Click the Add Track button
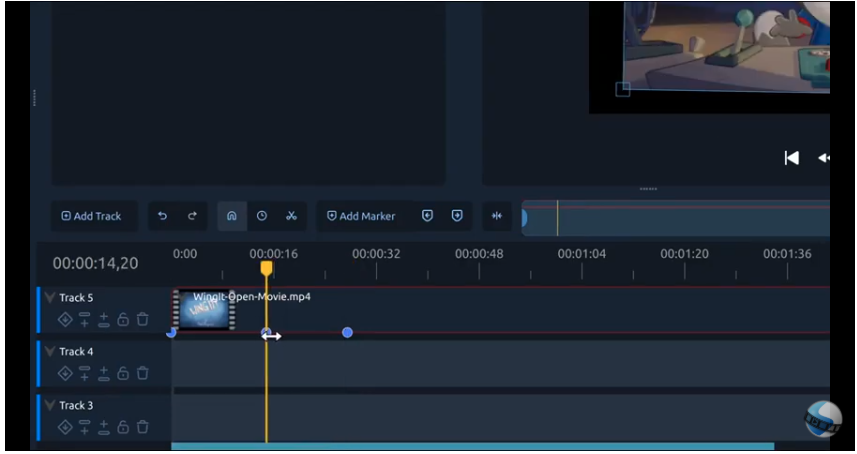Screen dimensions: 857x454 pyautogui.click(x=91, y=216)
